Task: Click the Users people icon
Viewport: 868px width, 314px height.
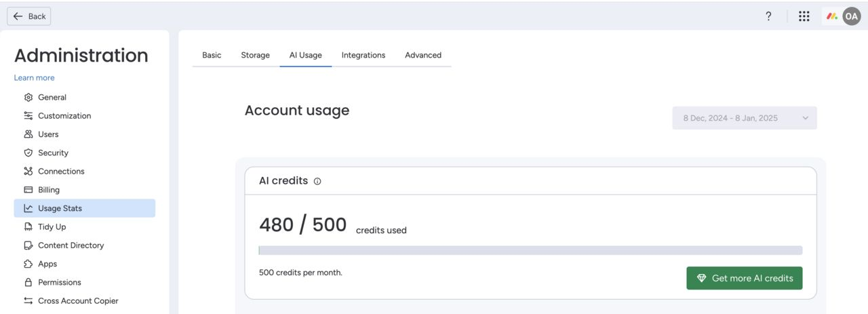Action: pyautogui.click(x=28, y=134)
